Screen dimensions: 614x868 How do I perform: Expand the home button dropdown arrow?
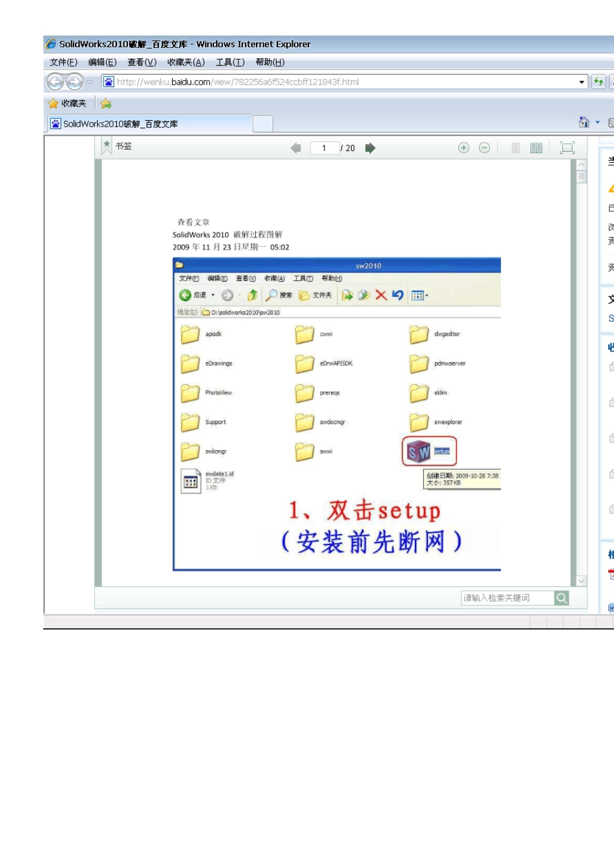click(597, 123)
